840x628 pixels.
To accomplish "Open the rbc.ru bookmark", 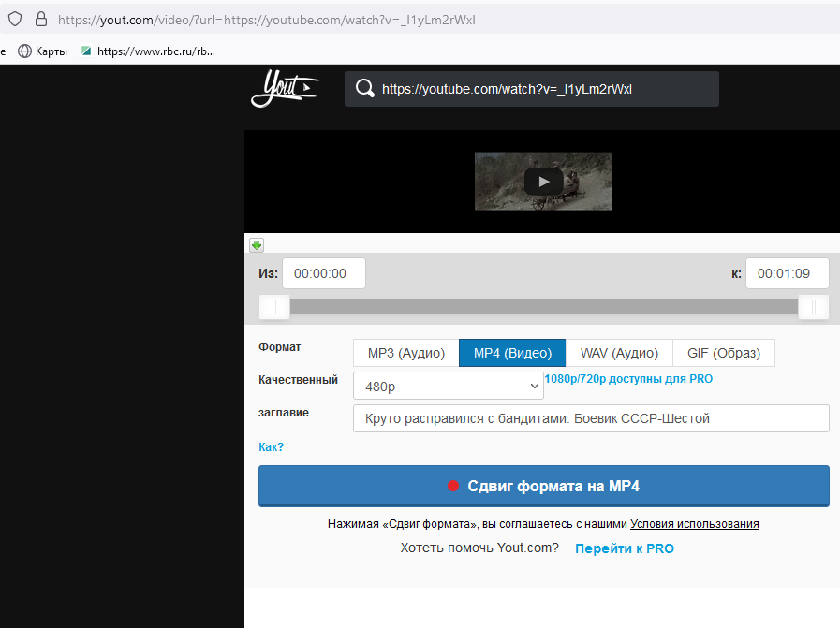I will pos(148,51).
